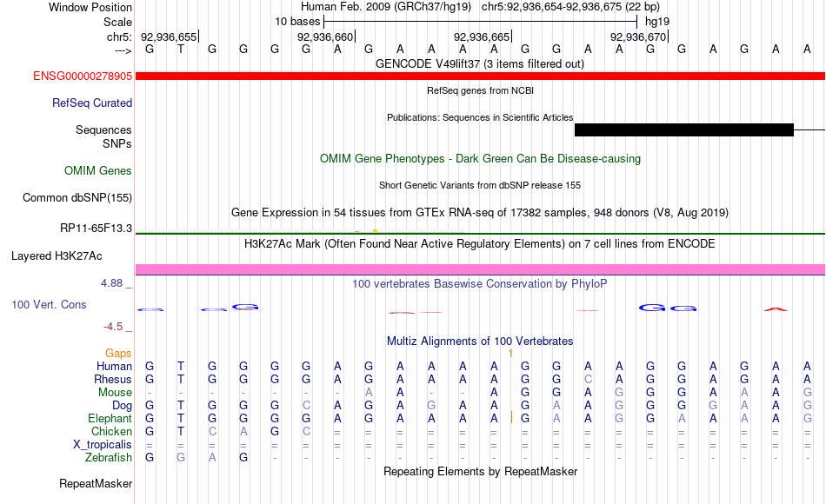
Task: Click the Chicken species row label
Action: pyautogui.click(x=111, y=431)
